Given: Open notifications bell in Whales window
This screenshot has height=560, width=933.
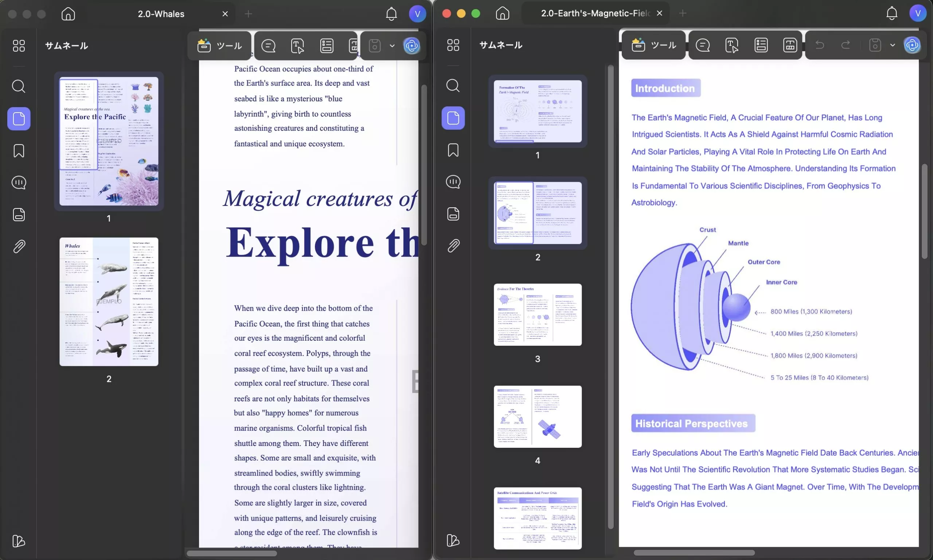Looking at the screenshot, I should click(x=391, y=14).
